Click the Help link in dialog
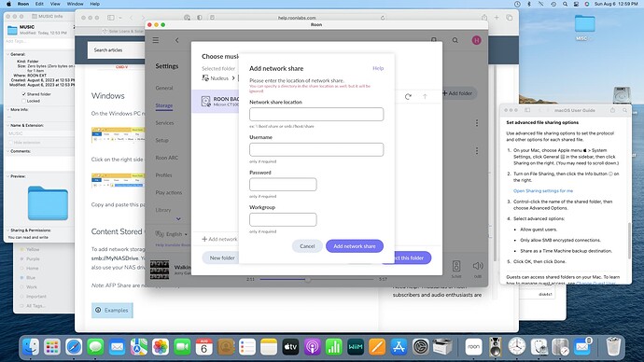 click(378, 68)
